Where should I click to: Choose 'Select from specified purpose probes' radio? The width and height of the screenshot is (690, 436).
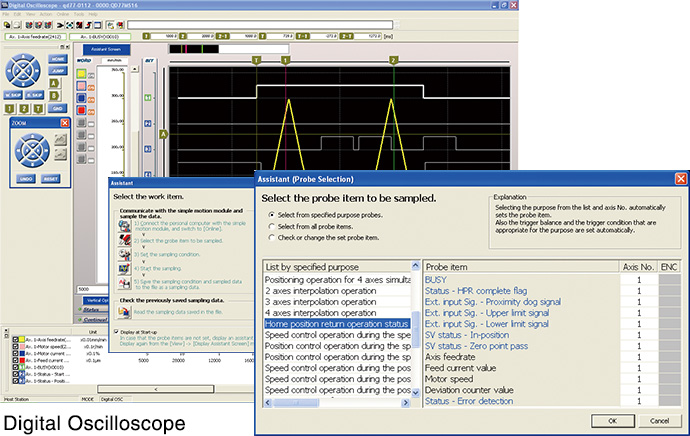pos(270,214)
